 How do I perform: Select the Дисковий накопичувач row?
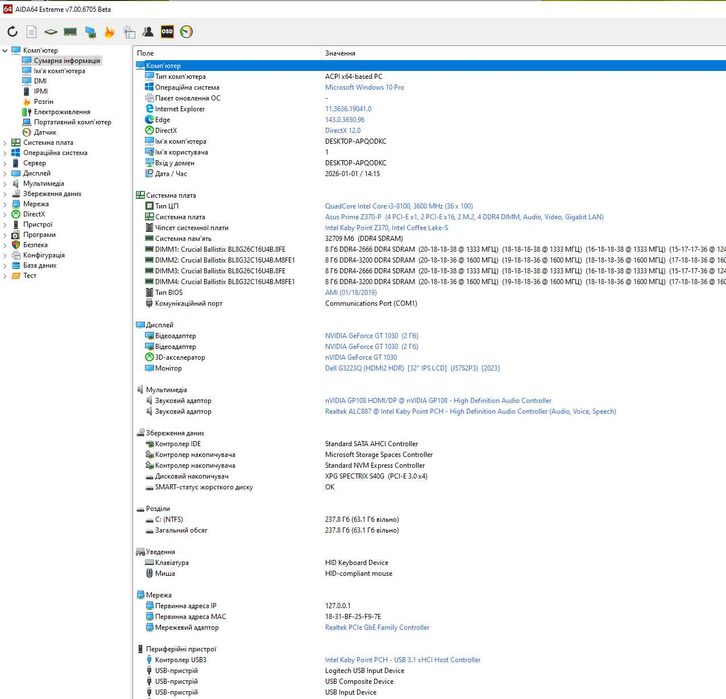coord(431,476)
